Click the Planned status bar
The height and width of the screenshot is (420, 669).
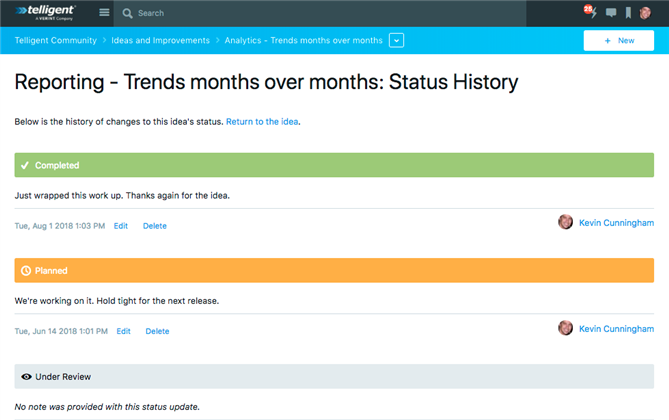click(334, 270)
